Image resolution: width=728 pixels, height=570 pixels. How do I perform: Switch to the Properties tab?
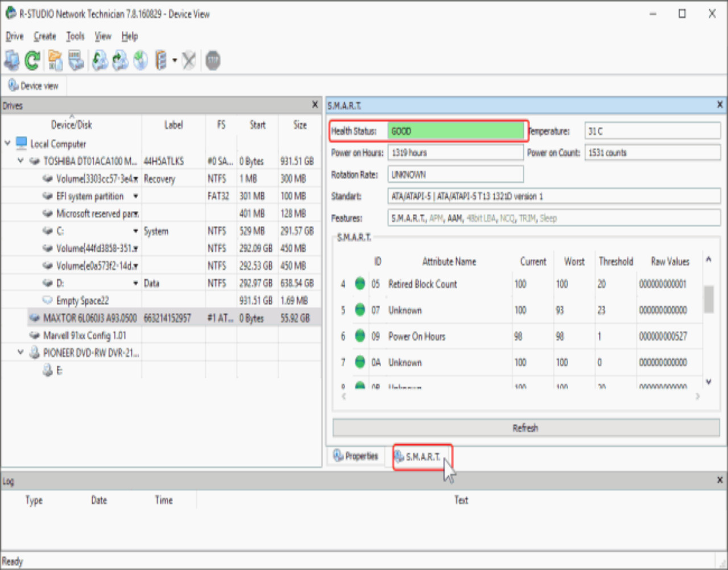click(x=356, y=456)
